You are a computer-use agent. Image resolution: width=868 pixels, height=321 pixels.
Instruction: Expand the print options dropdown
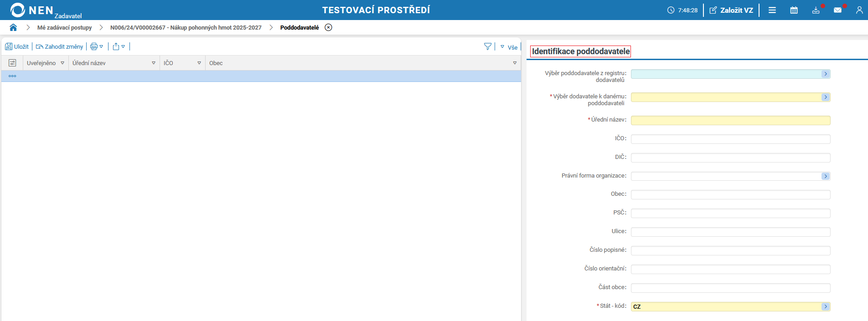coord(97,46)
